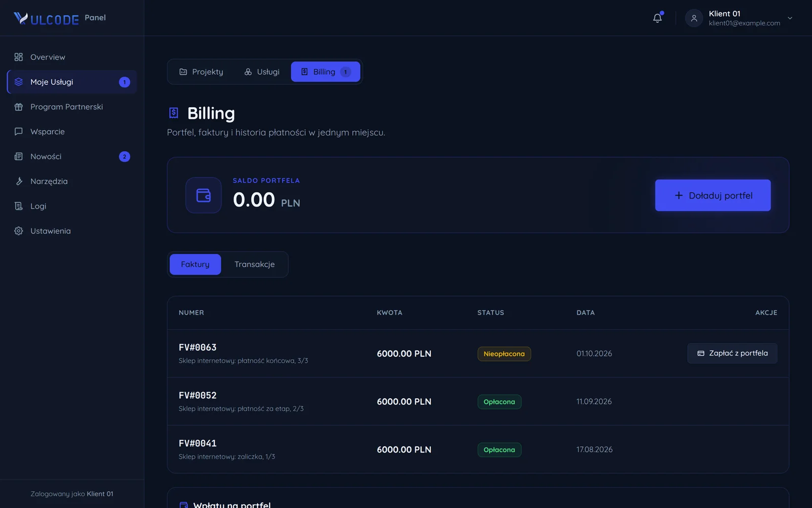
Task: Switch to the Usługi tab
Action: click(262, 72)
